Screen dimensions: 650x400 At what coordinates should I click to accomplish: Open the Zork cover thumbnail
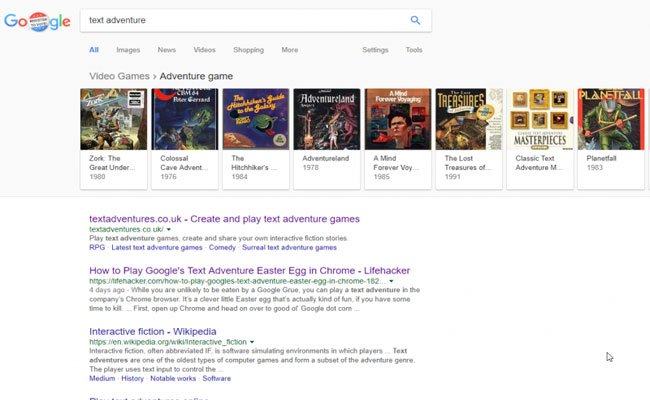click(114, 119)
